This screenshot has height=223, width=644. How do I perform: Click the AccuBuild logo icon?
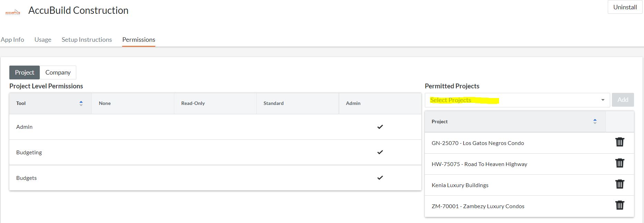[13, 13]
